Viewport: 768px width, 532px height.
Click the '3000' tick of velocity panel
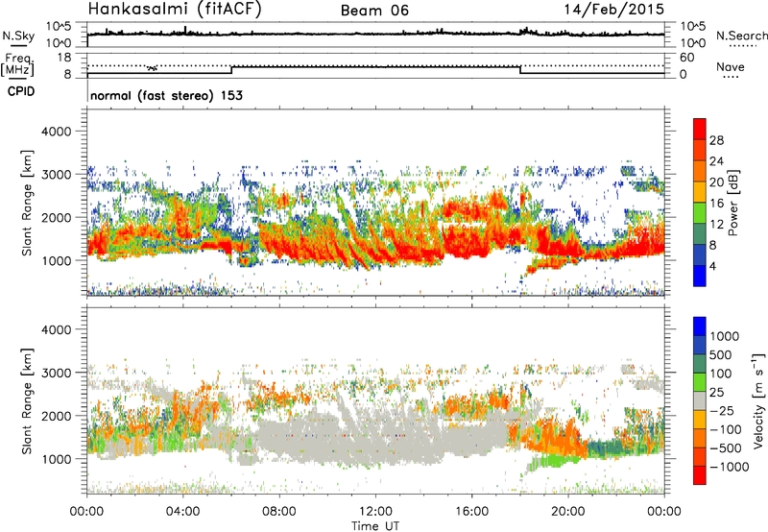click(x=56, y=373)
